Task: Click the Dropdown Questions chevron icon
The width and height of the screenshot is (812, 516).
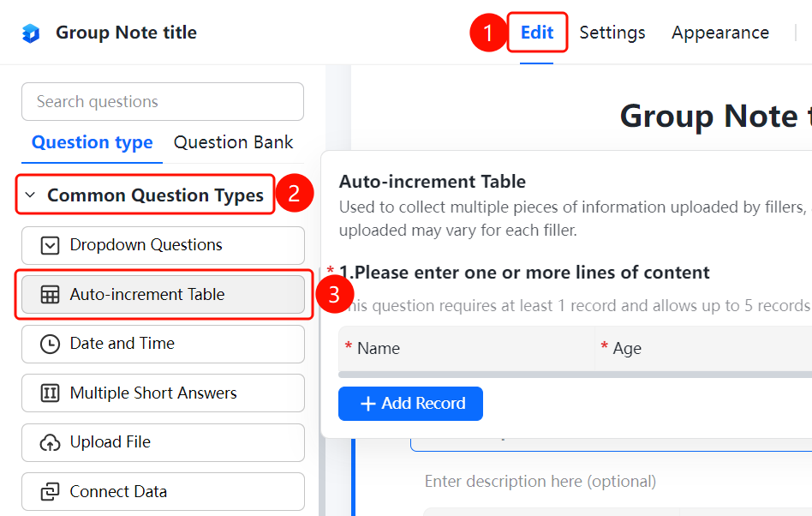Action: click(50, 245)
